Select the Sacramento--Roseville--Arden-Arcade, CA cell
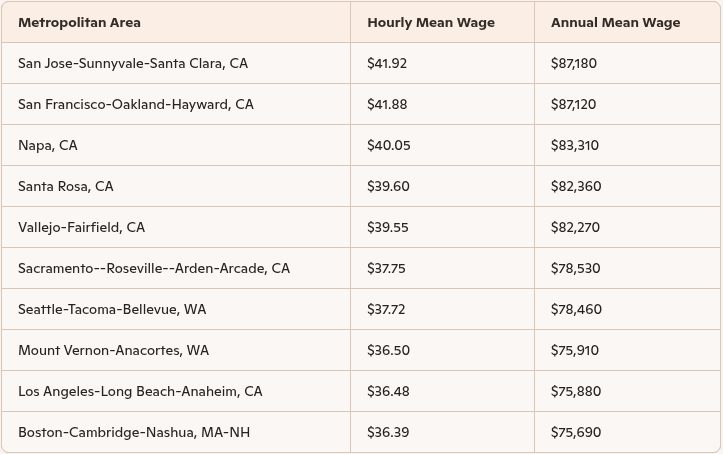The height and width of the screenshot is (454, 723). pos(154,268)
